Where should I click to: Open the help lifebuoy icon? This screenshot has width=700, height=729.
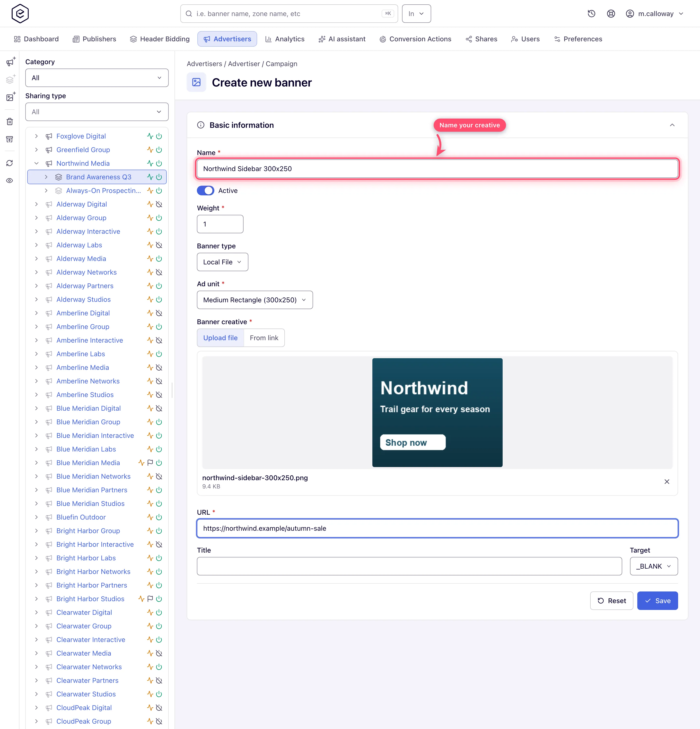(x=611, y=14)
